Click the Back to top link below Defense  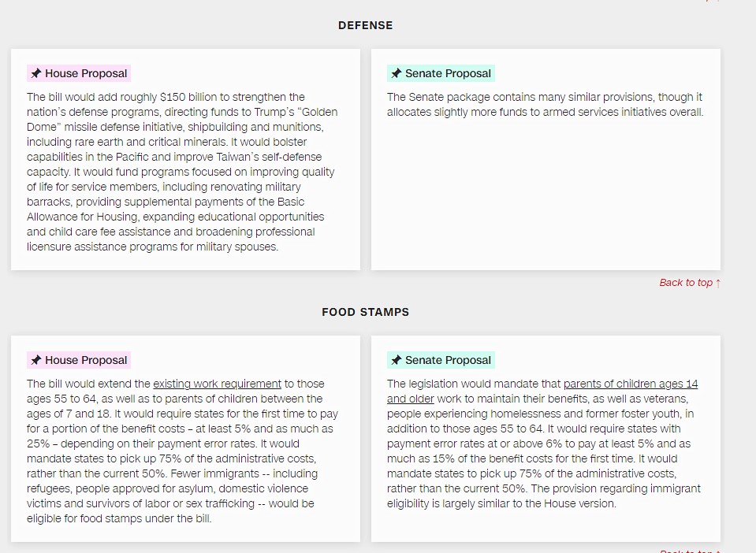tap(686, 283)
